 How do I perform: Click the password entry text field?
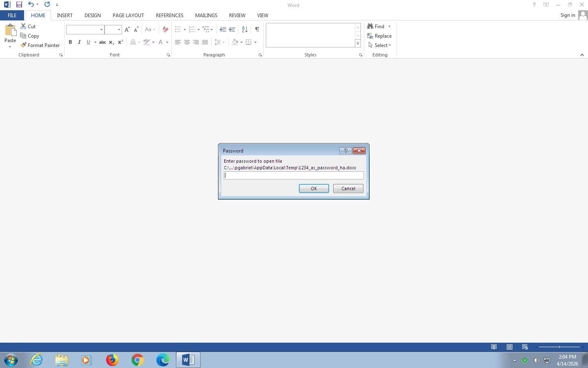[x=294, y=175]
